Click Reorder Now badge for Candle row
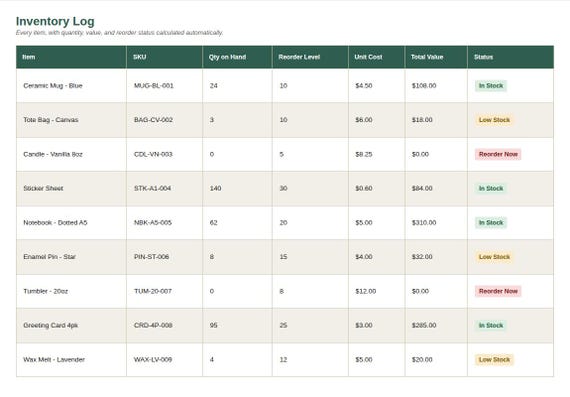 [x=498, y=154]
